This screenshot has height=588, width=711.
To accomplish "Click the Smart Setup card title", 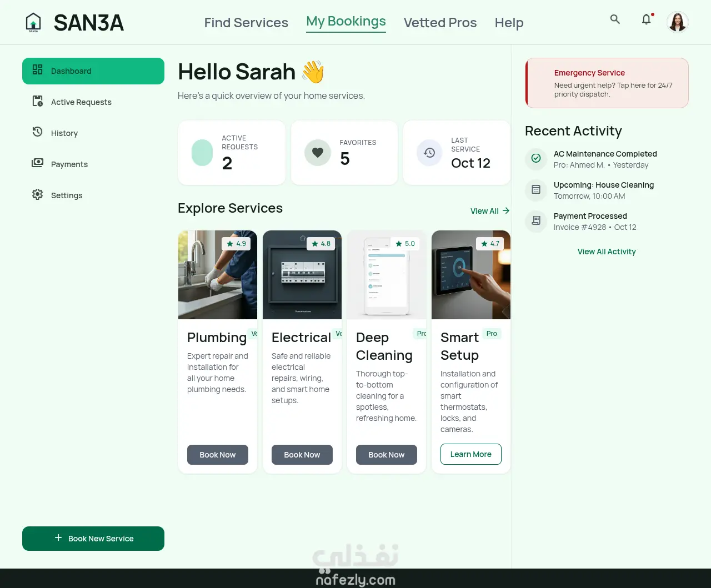I will coord(459,346).
